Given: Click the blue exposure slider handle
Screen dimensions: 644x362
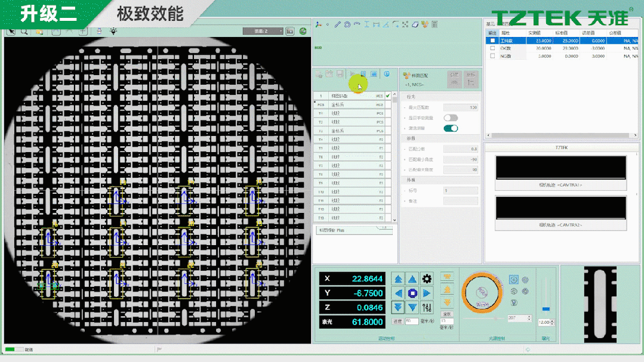Looking at the screenshot, I should pyautogui.click(x=546, y=309).
